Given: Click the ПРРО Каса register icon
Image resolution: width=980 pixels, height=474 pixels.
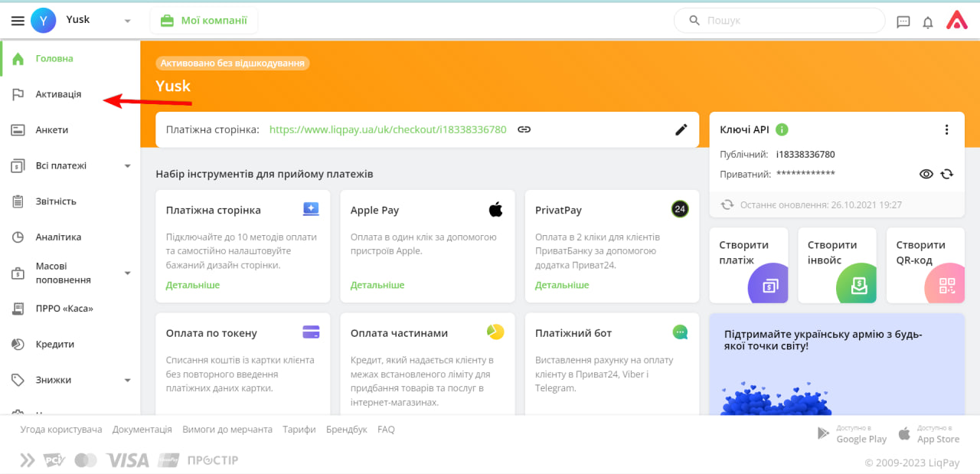Looking at the screenshot, I should [18, 309].
